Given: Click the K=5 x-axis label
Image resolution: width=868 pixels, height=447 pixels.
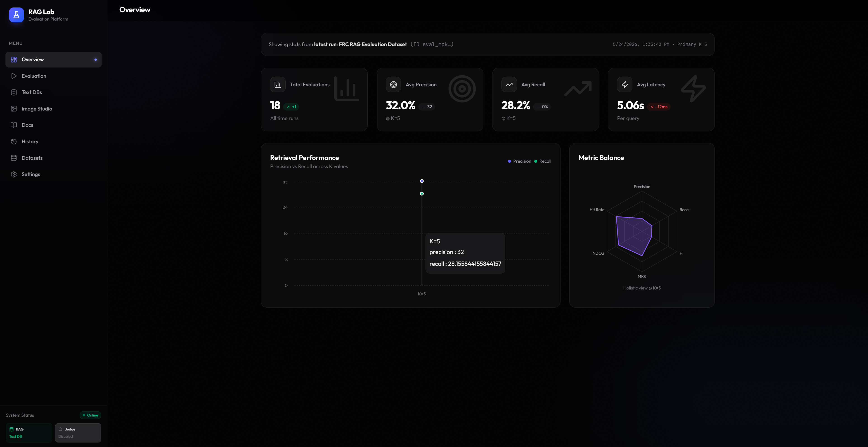Looking at the screenshot, I should tap(421, 294).
